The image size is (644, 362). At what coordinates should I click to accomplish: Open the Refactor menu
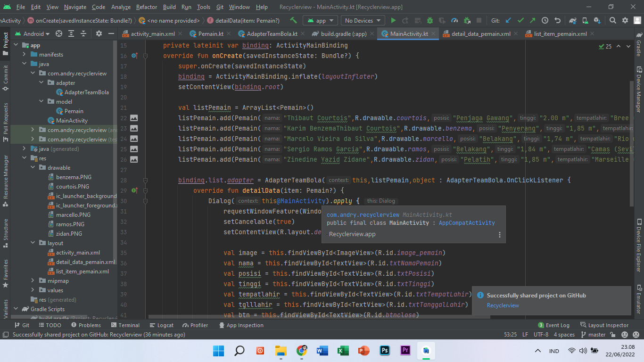tap(146, 7)
